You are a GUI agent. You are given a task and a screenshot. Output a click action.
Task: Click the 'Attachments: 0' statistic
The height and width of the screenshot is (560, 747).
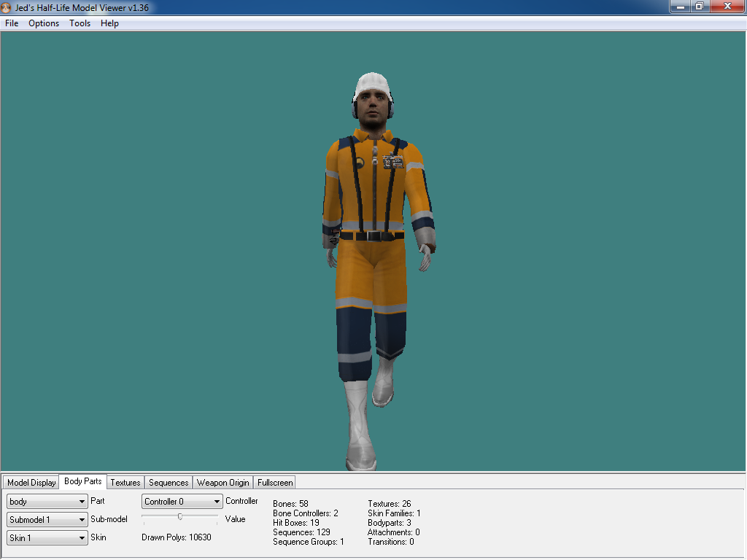(393, 532)
